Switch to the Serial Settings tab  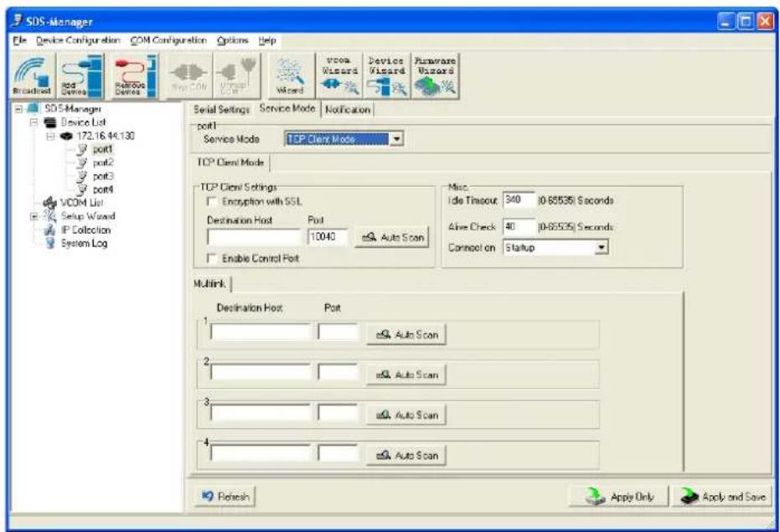222,110
